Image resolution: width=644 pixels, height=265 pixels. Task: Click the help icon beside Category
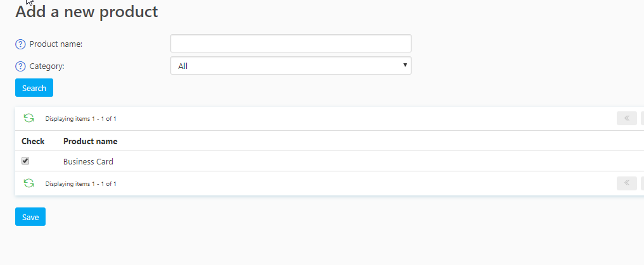click(x=20, y=66)
